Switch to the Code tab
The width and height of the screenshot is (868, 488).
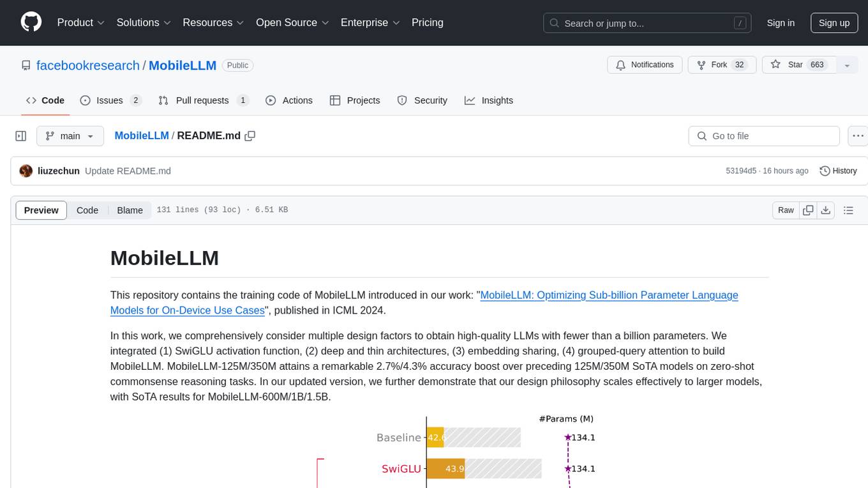[x=45, y=100]
